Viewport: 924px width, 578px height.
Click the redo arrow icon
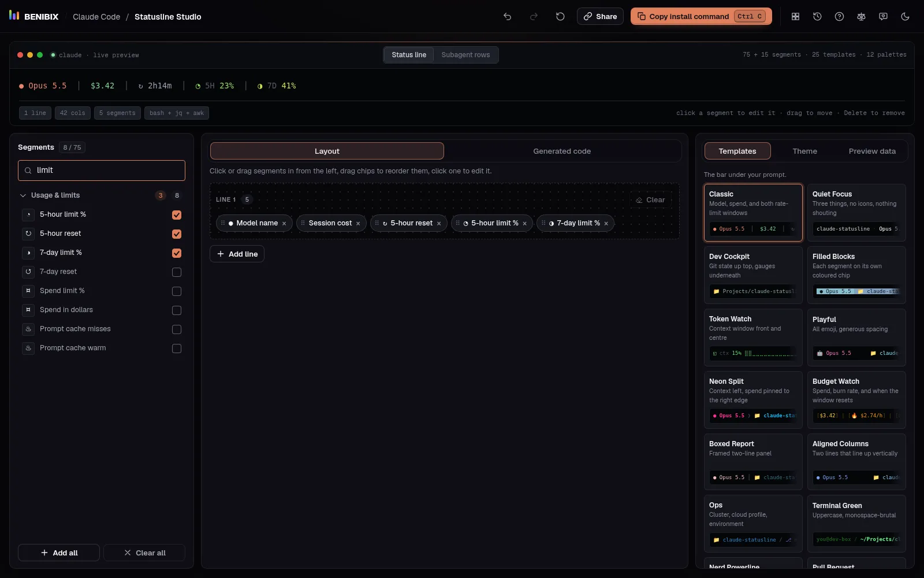(x=534, y=17)
